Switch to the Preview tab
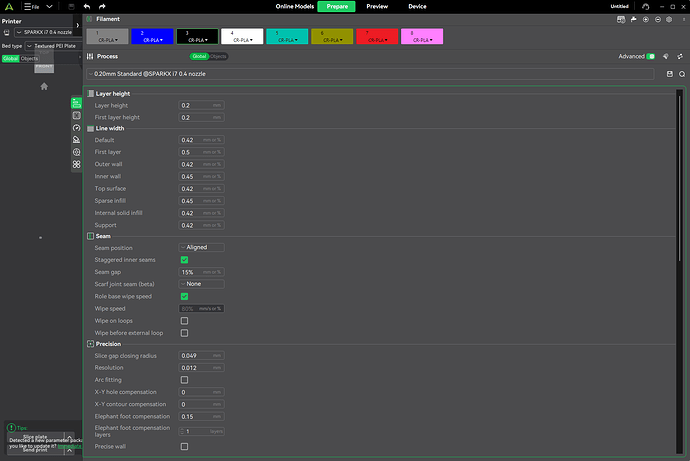The height and width of the screenshot is (461, 690). pyautogui.click(x=377, y=6)
